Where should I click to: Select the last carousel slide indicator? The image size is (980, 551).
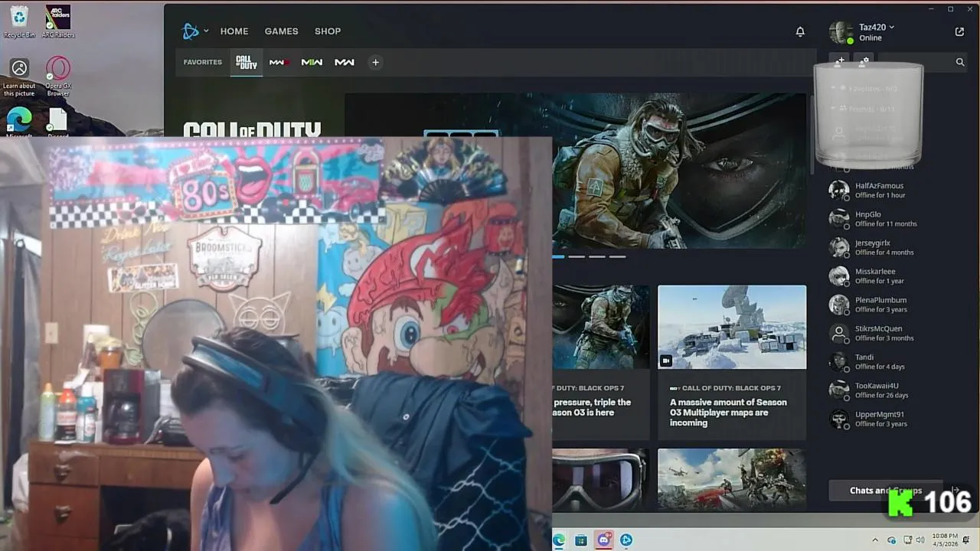point(617,256)
